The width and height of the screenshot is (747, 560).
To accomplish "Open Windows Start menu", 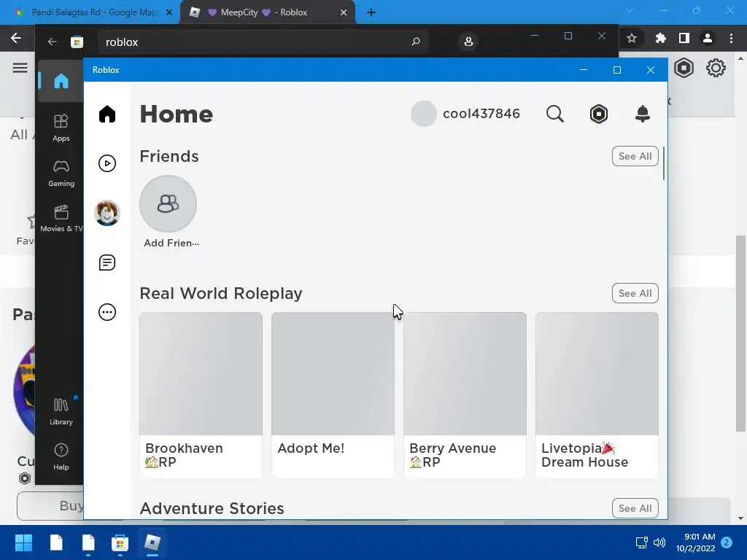I will click(x=23, y=542).
